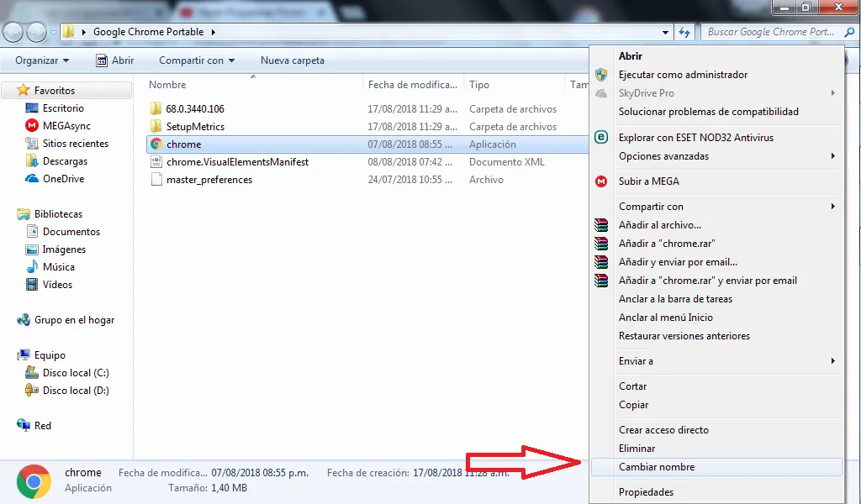Viewport: 861px width, 504px height.
Task: Click the Documentos library icon
Action: point(32,232)
